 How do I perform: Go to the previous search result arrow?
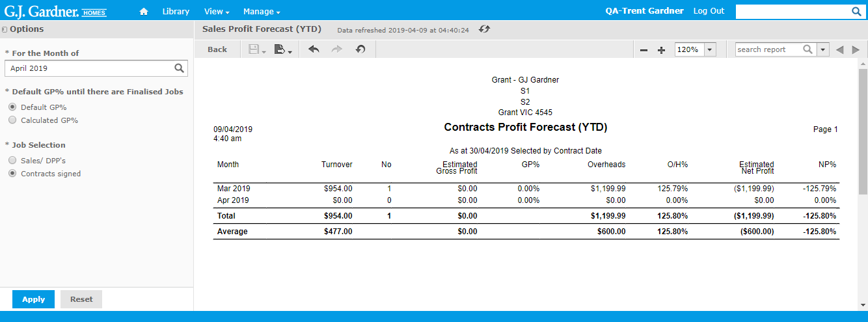840,49
